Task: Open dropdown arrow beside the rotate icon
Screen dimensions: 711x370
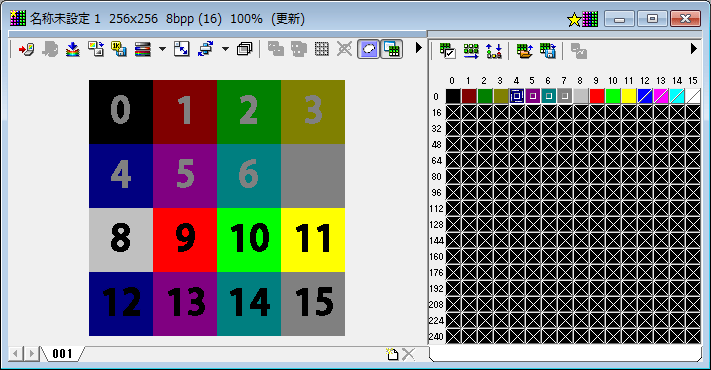Action: point(225,49)
